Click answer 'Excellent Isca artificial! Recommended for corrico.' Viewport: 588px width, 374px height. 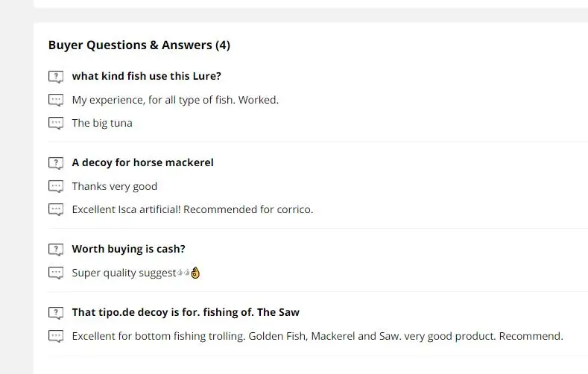click(x=192, y=209)
